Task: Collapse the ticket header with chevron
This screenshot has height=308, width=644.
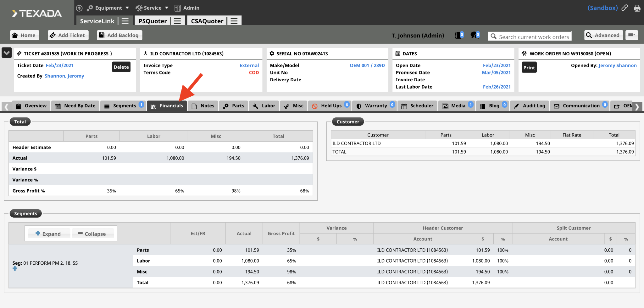Action: [7, 53]
